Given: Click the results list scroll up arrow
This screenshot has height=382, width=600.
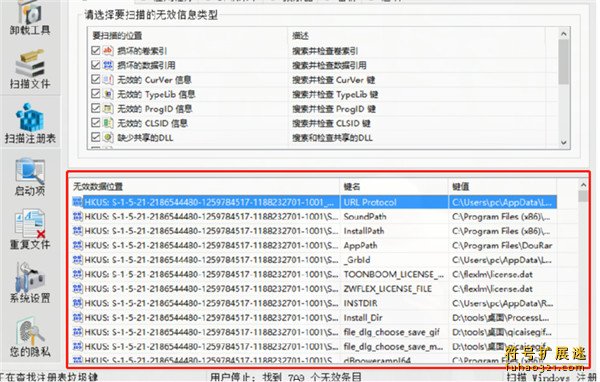Looking at the screenshot, I should (x=583, y=185).
